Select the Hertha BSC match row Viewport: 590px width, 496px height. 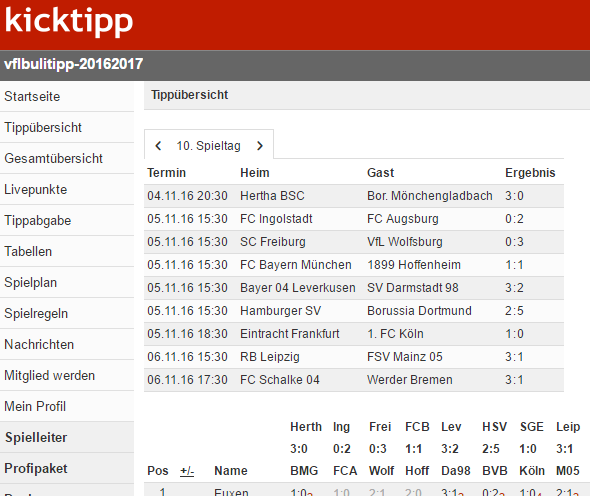pos(354,196)
